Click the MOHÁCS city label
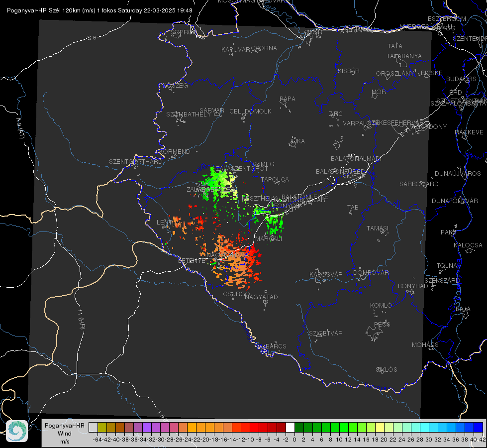Viewport: 487px width, 448px height. pyautogui.click(x=425, y=345)
